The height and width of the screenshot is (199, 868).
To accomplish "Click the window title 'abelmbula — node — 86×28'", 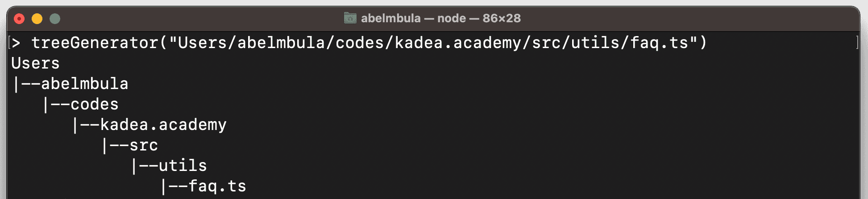I will click(x=441, y=18).
